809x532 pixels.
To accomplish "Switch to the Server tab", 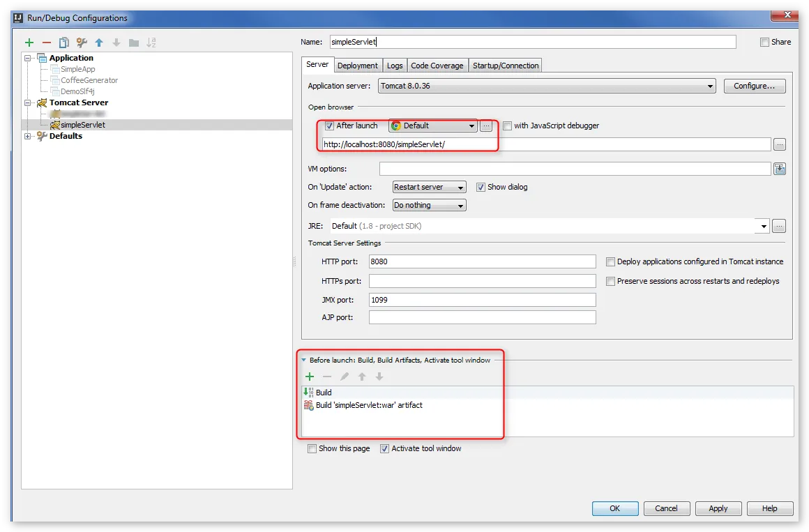I will click(x=317, y=65).
